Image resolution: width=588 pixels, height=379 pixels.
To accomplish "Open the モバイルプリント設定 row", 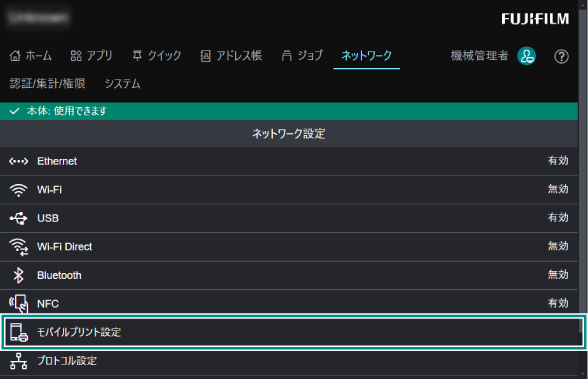I will [x=293, y=332].
